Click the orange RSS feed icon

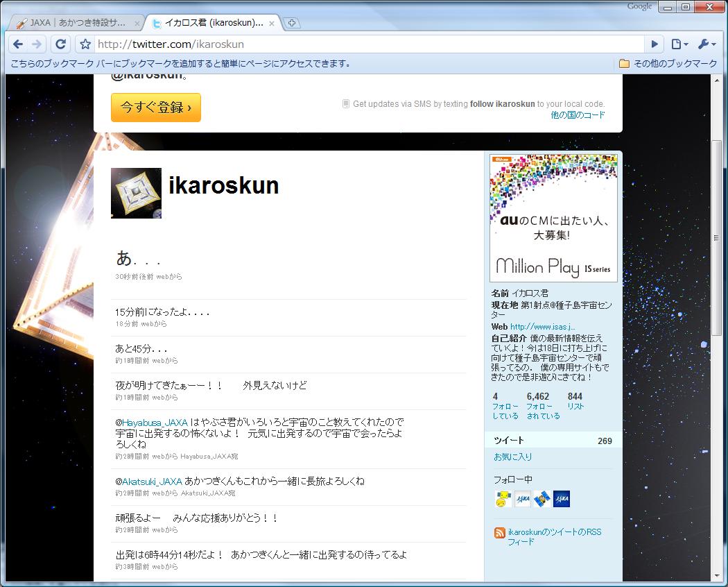[x=500, y=533]
